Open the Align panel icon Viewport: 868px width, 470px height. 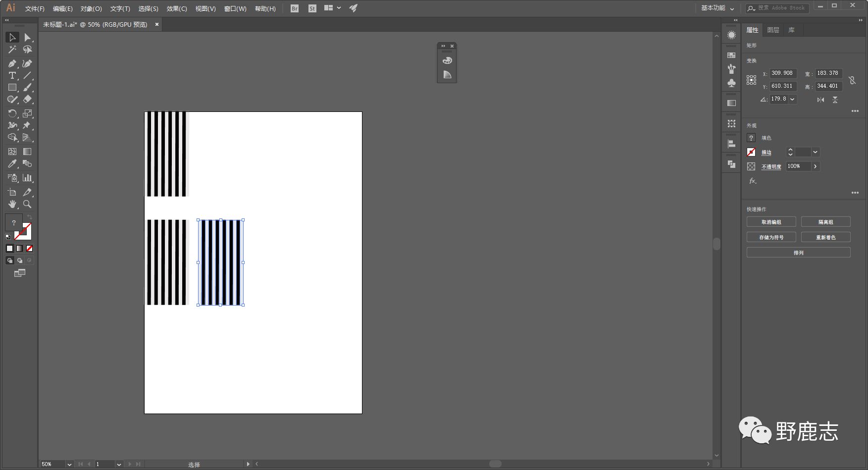(x=731, y=144)
